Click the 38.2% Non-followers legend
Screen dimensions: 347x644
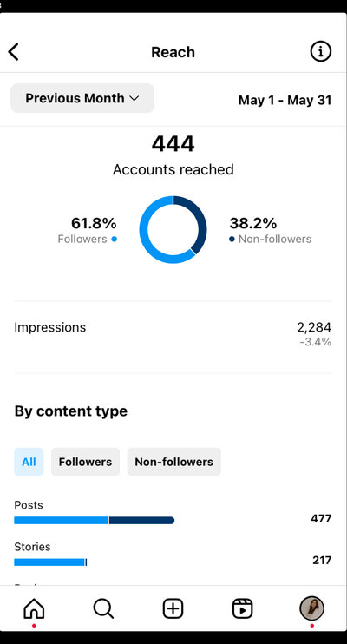(270, 230)
